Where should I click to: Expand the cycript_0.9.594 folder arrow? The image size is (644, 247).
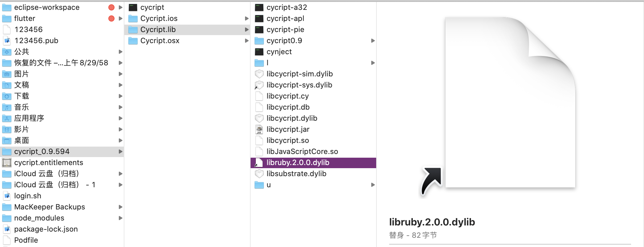coord(121,152)
